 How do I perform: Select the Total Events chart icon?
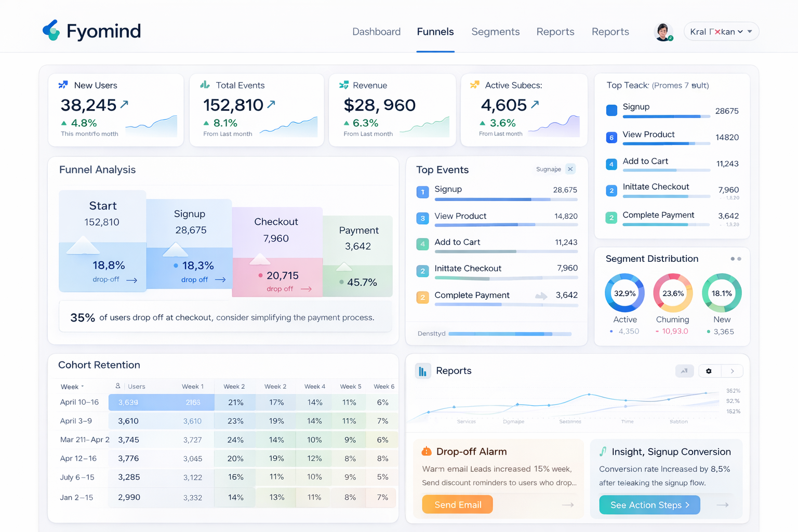coord(204,84)
